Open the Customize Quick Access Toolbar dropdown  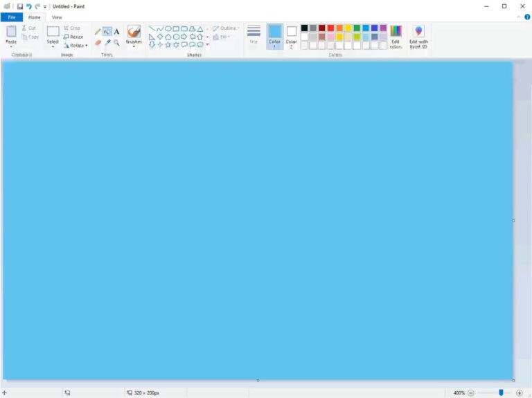[45, 7]
